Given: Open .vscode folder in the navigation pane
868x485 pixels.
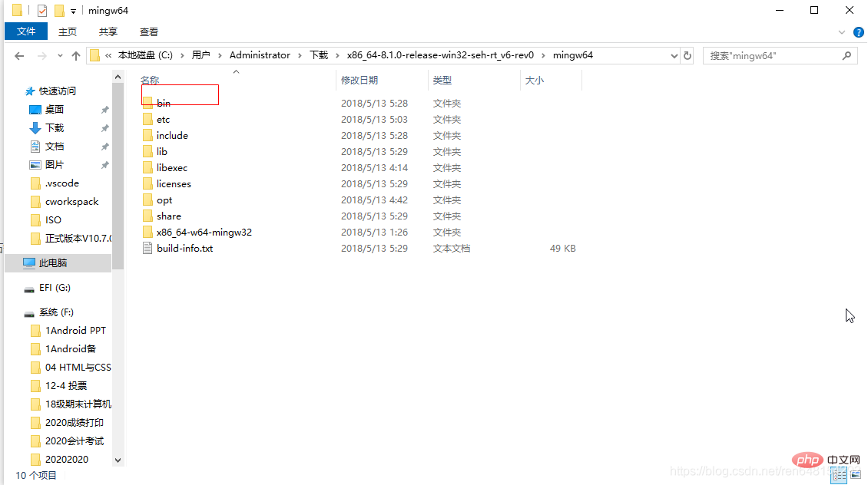Looking at the screenshot, I should [x=62, y=183].
